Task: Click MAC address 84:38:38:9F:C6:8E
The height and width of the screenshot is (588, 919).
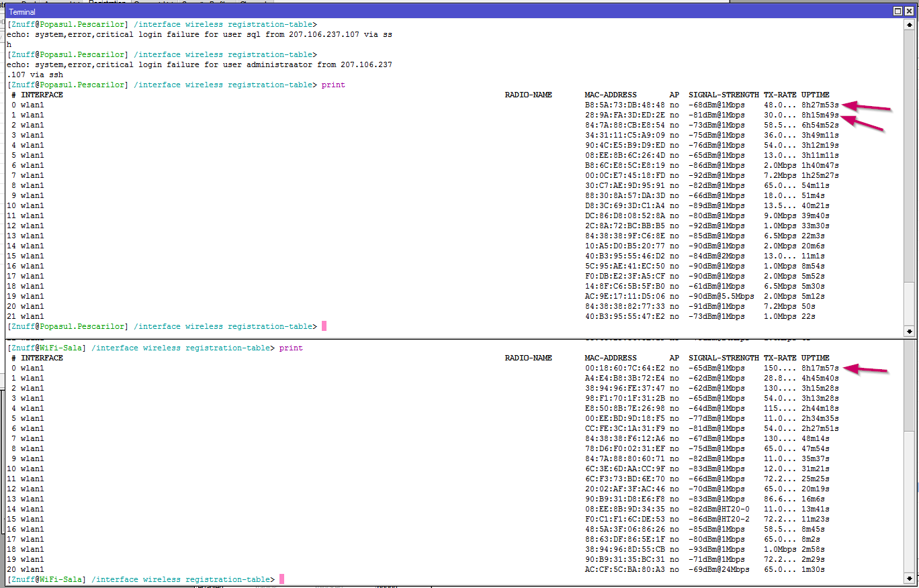Action: point(625,236)
